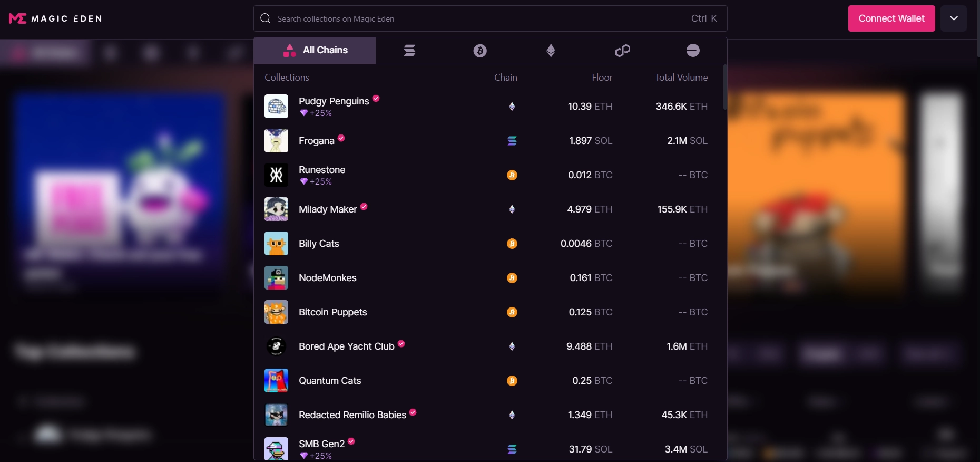
Task: Click the Bitcoin icon in Runestone row
Action: pyautogui.click(x=512, y=175)
